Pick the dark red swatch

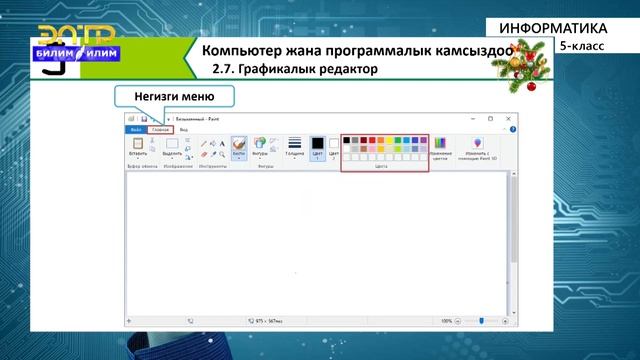tap(364, 140)
